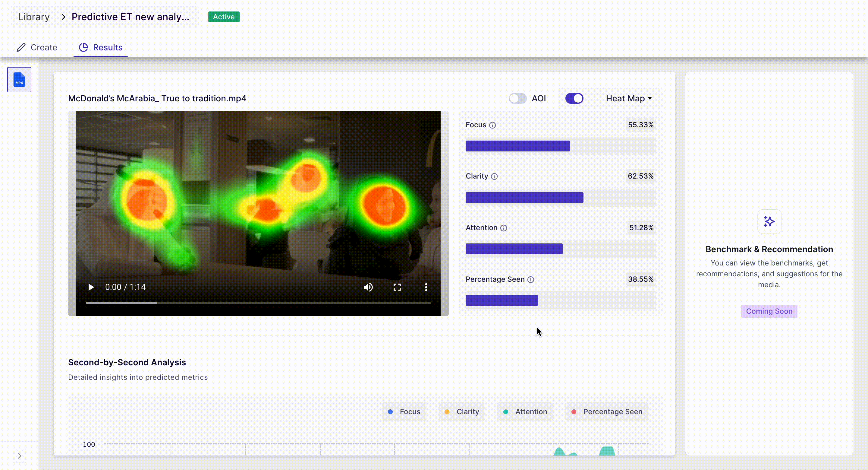Click the Coming Soon badge
868x470 pixels.
769,311
